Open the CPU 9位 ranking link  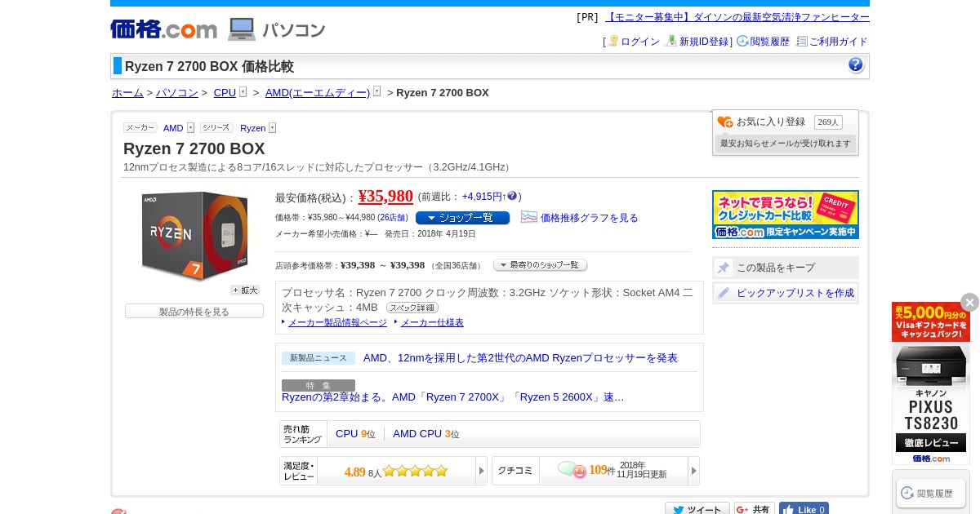[x=355, y=434]
